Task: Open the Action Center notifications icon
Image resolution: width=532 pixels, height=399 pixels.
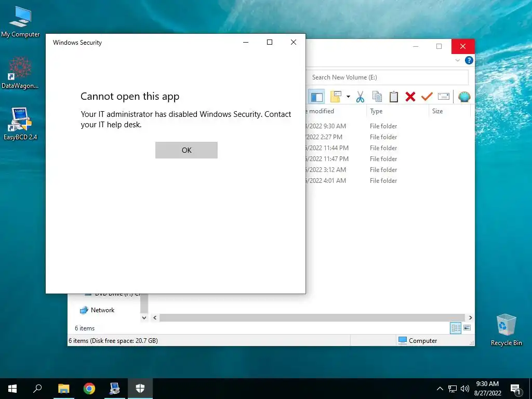Action: click(x=516, y=390)
